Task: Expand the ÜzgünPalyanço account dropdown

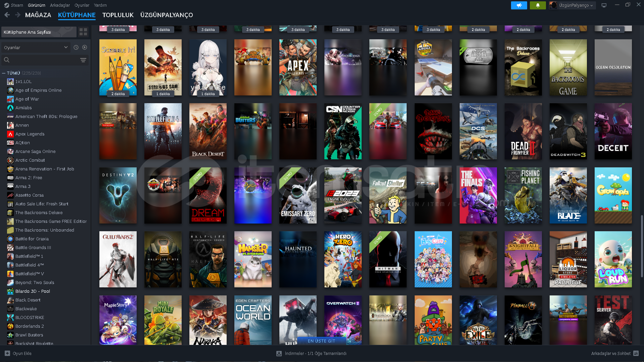Action: pos(576,5)
